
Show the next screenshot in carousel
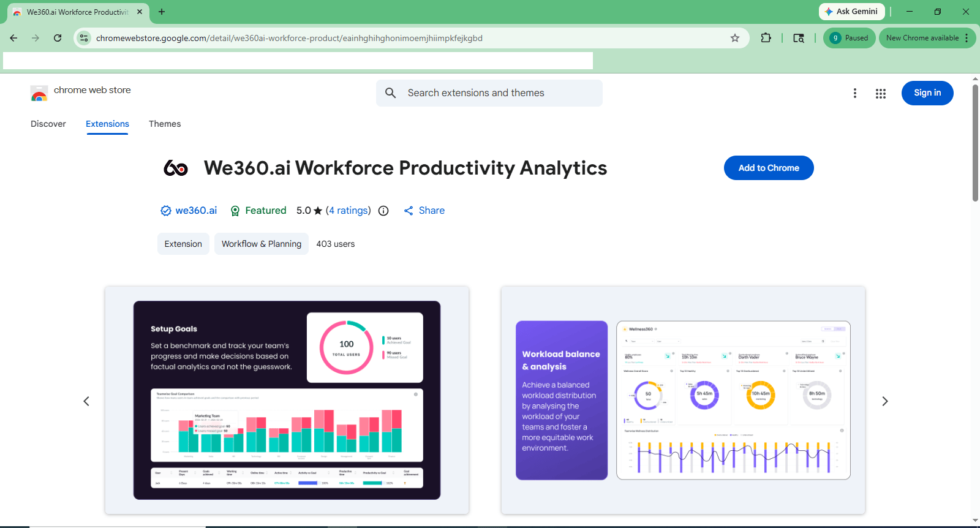884,401
